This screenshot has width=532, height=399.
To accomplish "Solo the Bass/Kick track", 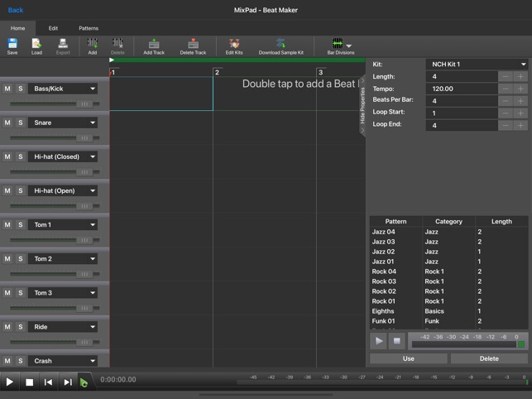I will [x=21, y=89].
